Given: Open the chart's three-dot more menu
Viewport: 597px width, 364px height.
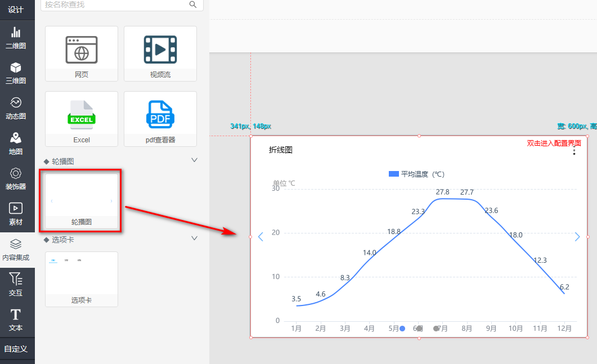Looking at the screenshot, I should pyautogui.click(x=574, y=151).
